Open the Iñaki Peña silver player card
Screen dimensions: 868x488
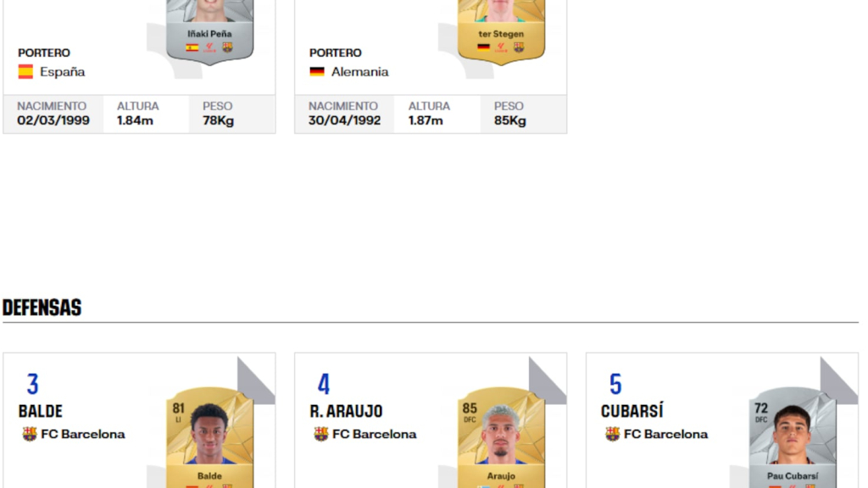210,30
